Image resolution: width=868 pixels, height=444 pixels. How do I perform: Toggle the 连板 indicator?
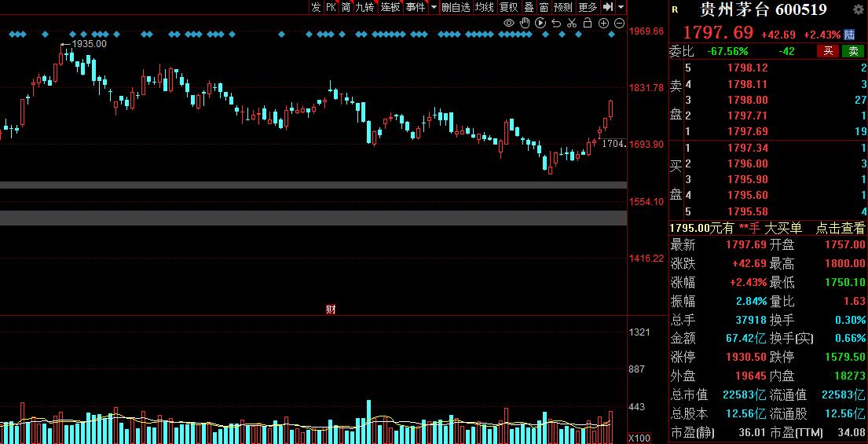(x=390, y=6)
